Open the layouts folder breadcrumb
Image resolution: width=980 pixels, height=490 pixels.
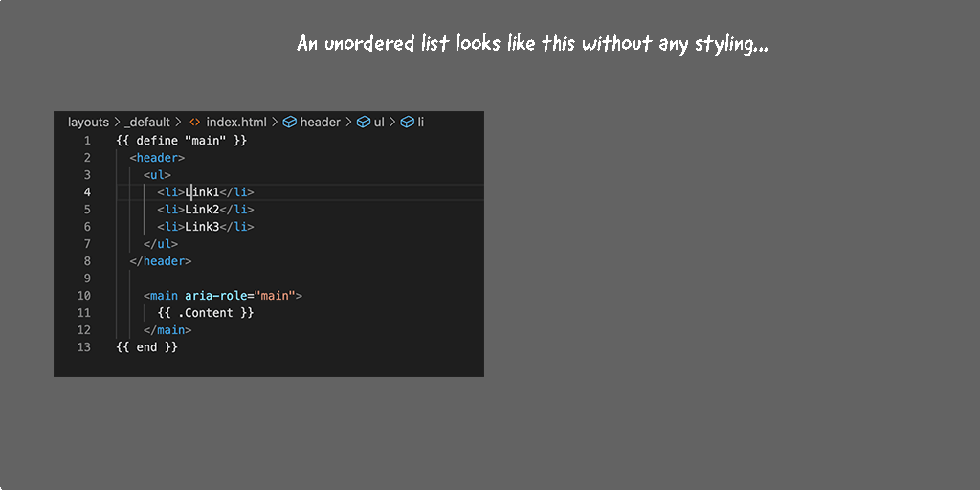coord(88,122)
